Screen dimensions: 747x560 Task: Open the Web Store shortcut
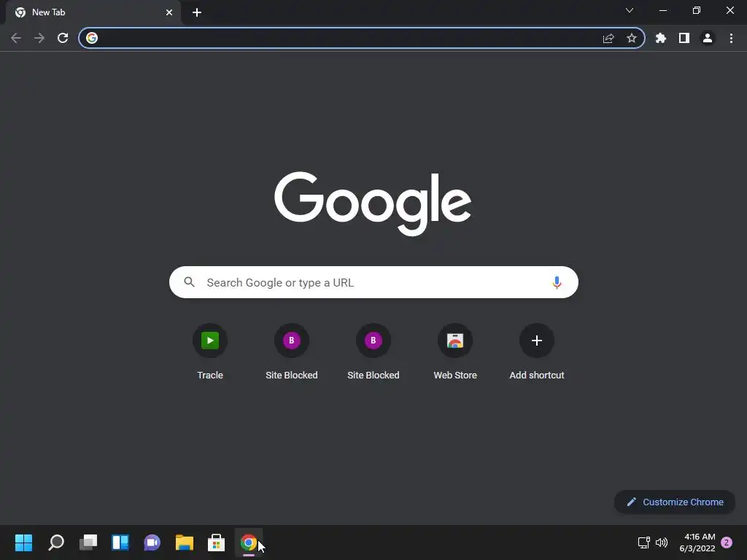455,351
